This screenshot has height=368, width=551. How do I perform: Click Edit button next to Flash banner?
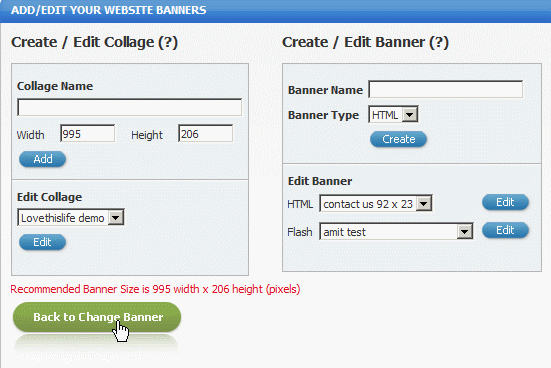[x=505, y=230]
